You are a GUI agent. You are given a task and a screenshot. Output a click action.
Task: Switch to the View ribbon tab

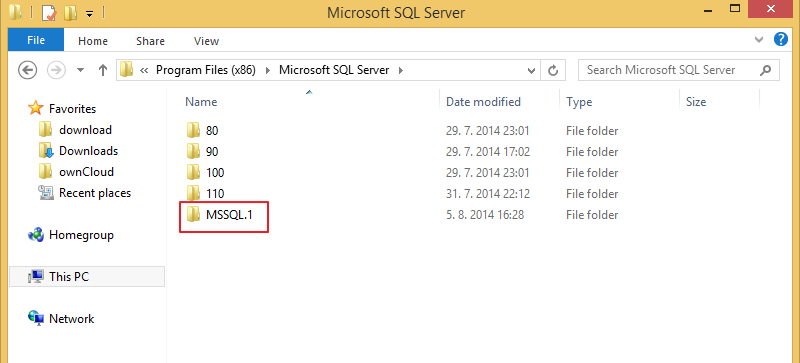(207, 41)
